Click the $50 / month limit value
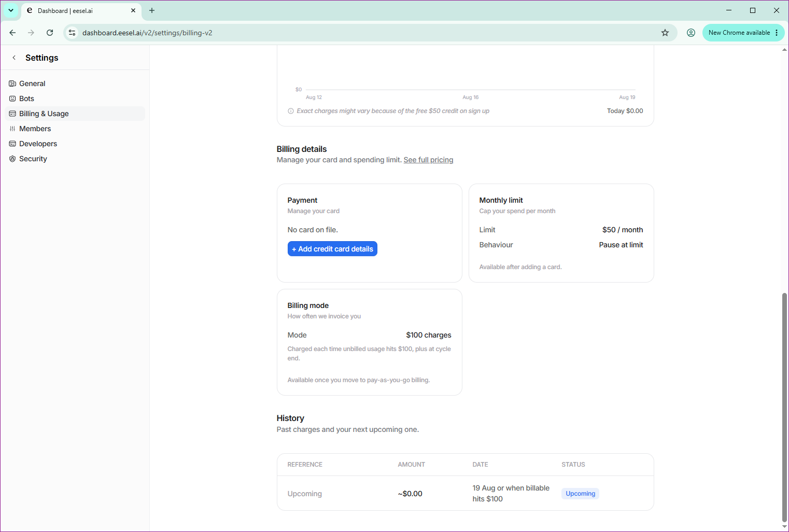 pyautogui.click(x=622, y=230)
